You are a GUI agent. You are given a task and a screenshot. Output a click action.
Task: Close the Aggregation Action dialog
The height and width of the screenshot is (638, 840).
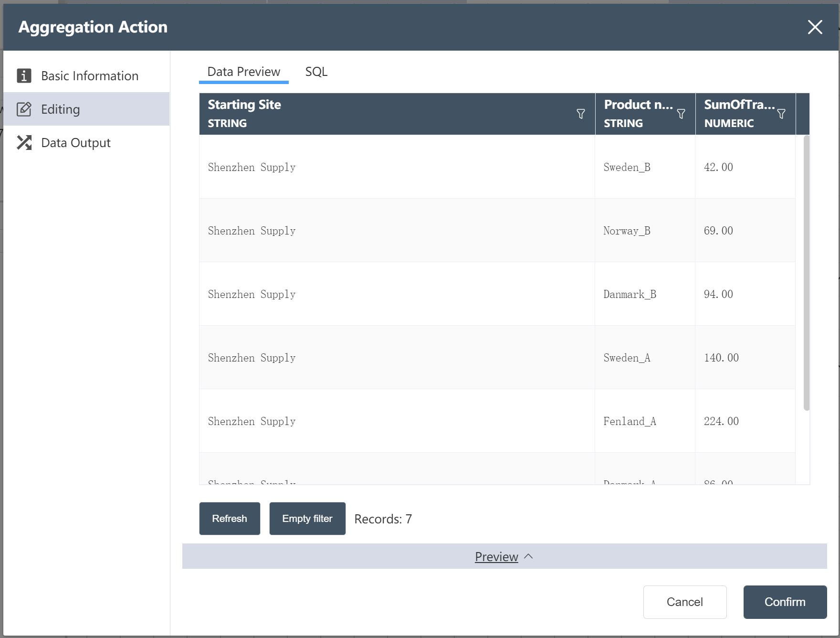click(x=815, y=27)
